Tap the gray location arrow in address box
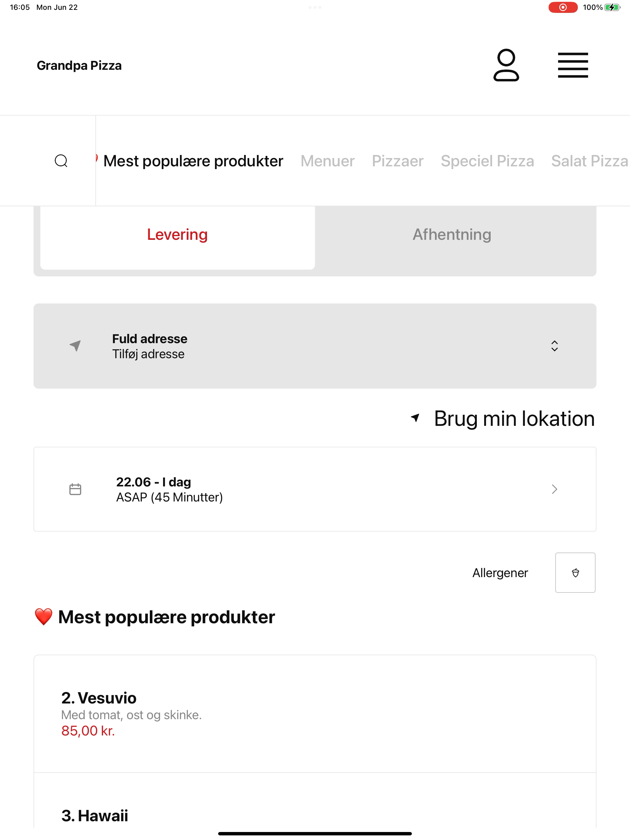The image size is (630, 840). (75, 346)
